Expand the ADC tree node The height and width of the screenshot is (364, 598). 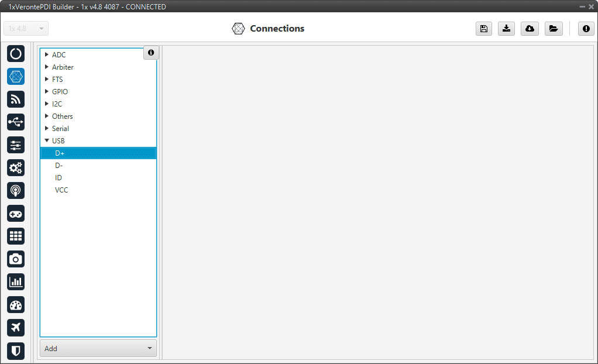coord(47,55)
